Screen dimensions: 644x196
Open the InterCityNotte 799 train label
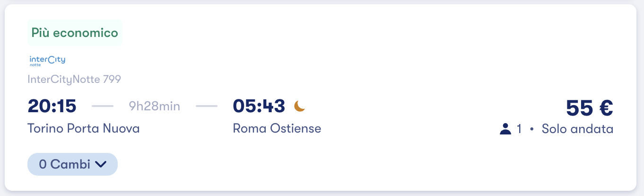[x=74, y=79]
